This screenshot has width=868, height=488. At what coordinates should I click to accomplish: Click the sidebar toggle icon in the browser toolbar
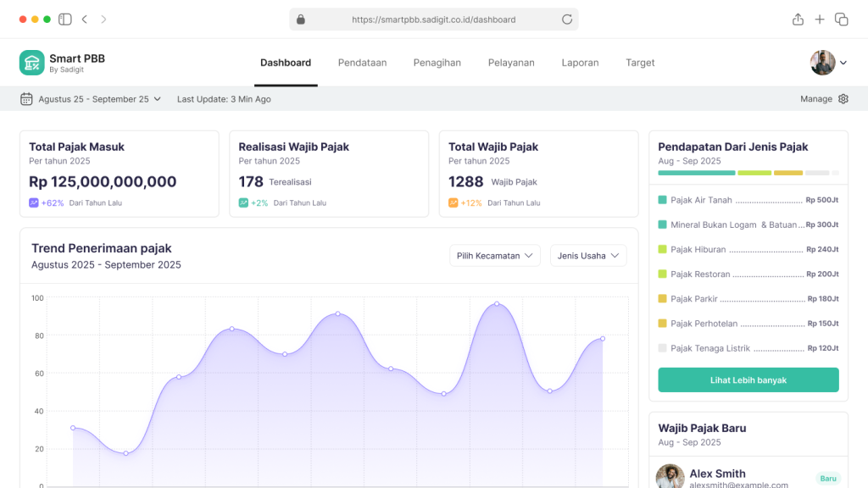pos(64,19)
